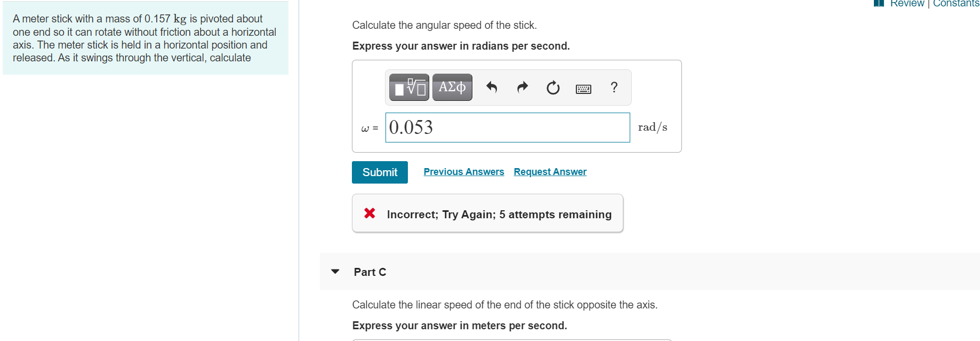Submit the angular speed answer

coord(379,172)
